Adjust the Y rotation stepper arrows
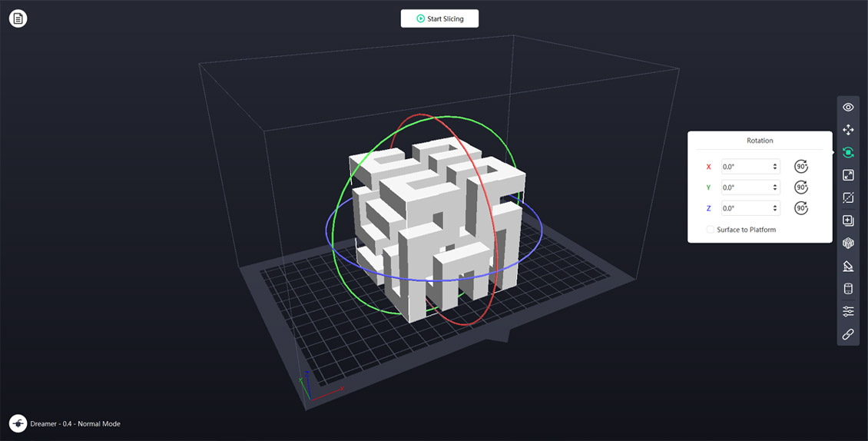 (775, 187)
